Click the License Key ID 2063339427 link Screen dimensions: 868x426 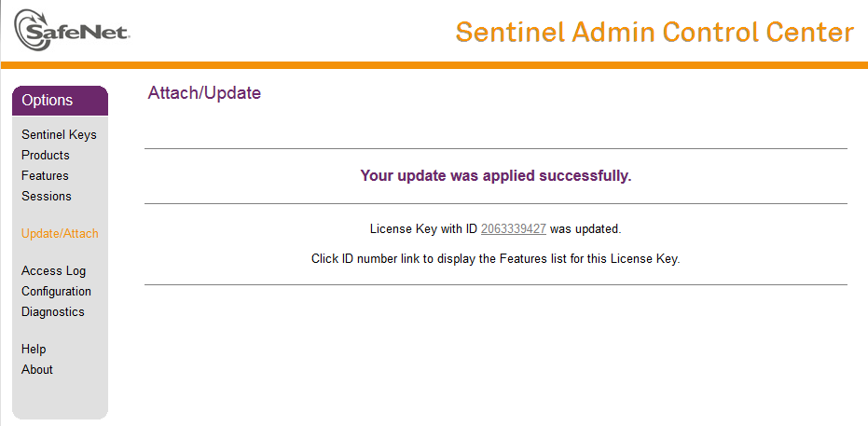514,229
